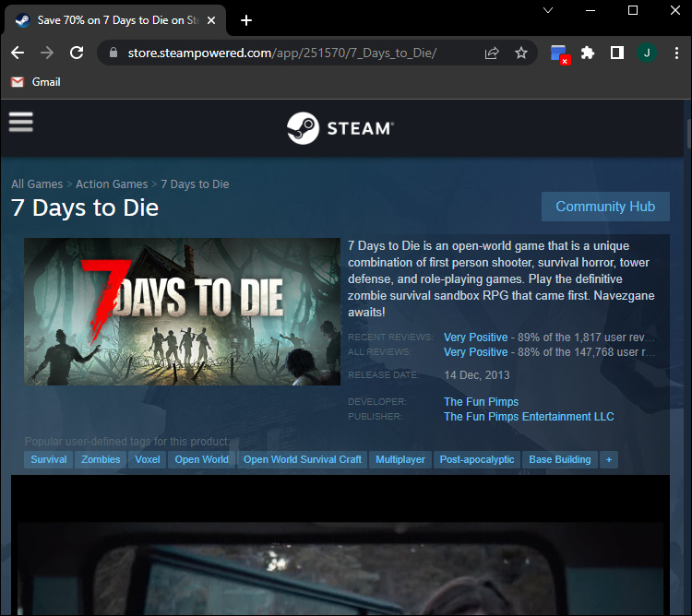Select the Multiplayer tag
This screenshot has height=616, width=692.
pyautogui.click(x=400, y=459)
